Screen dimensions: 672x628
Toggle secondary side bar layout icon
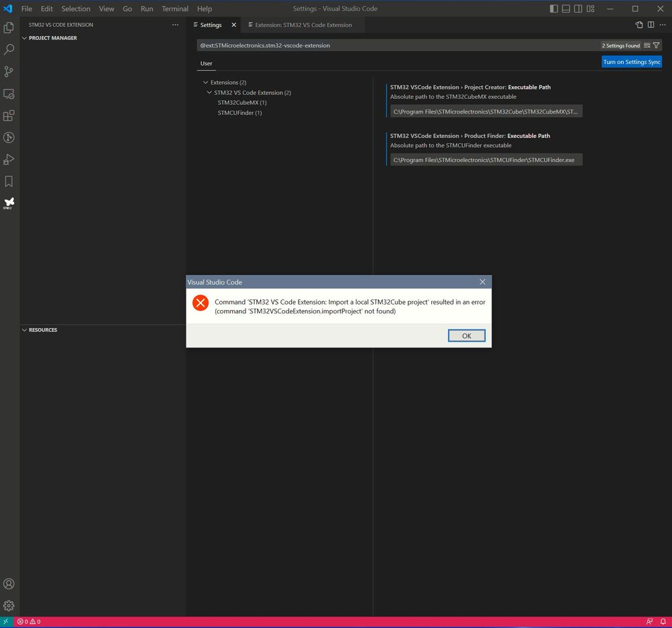tap(578, 9)
